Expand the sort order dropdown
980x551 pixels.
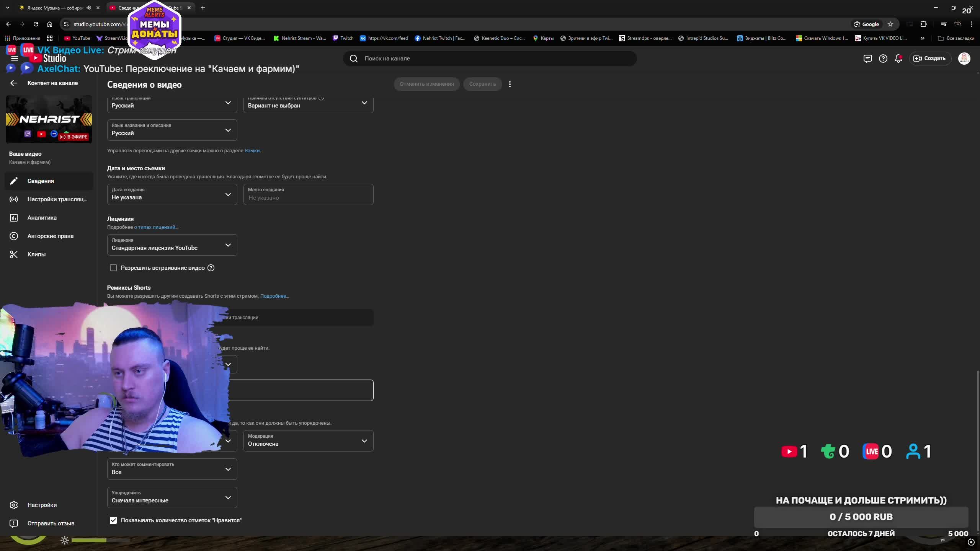(x=172, y=497)
